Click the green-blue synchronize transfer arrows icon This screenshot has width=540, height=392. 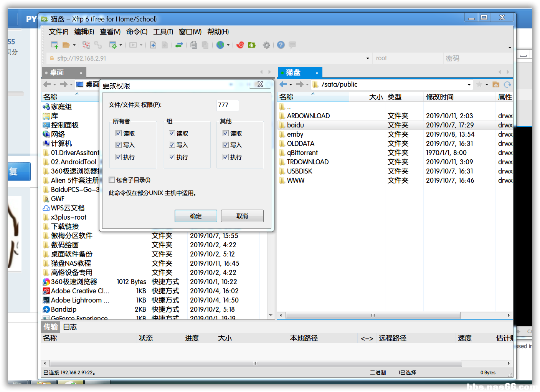click(x=179, y=45)
